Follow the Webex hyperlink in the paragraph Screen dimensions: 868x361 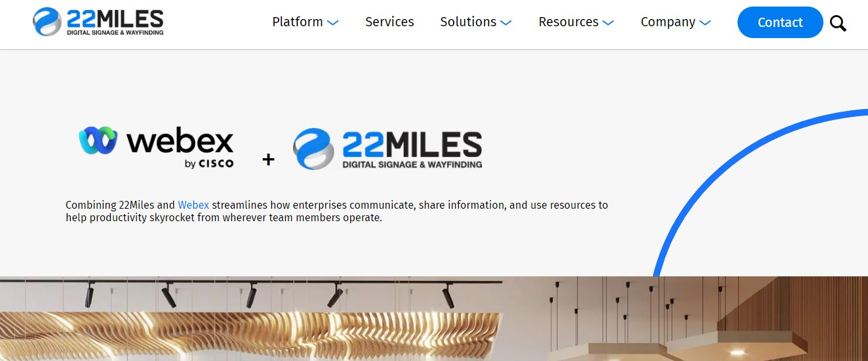[x=193, y=205]
